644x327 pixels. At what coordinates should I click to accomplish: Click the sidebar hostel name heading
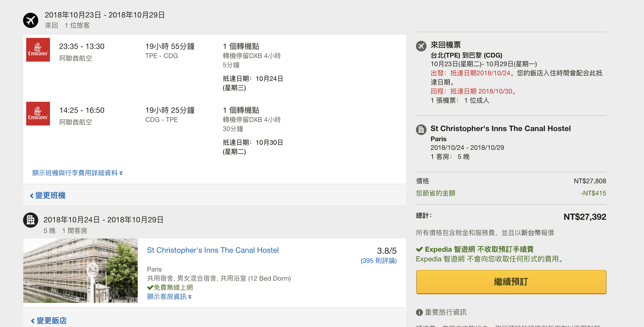tap(500, 129)
